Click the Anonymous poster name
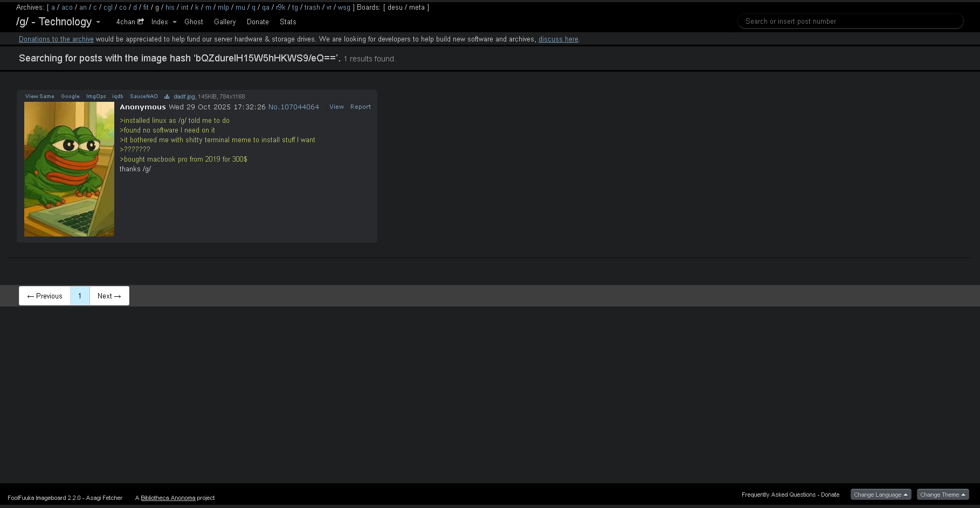980x508 pixels. pyautogui.click(x=143, y=107)
